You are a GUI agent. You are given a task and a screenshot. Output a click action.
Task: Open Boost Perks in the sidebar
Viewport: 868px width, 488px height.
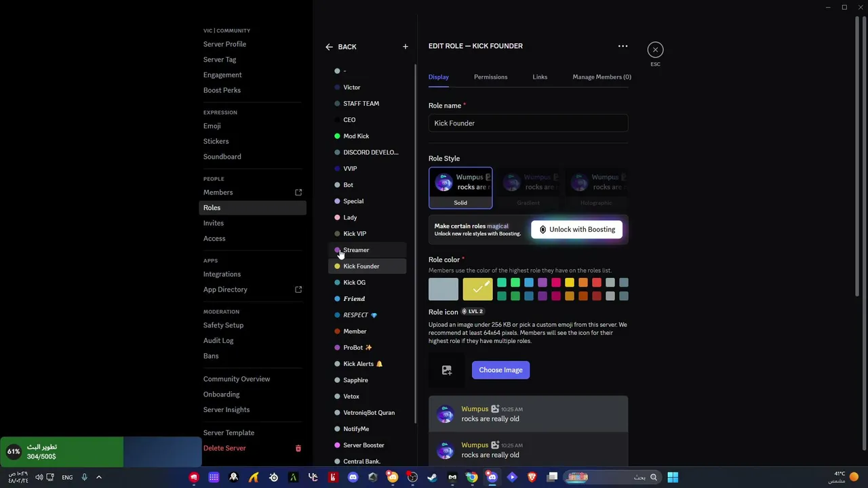click(x=222, y=90)
